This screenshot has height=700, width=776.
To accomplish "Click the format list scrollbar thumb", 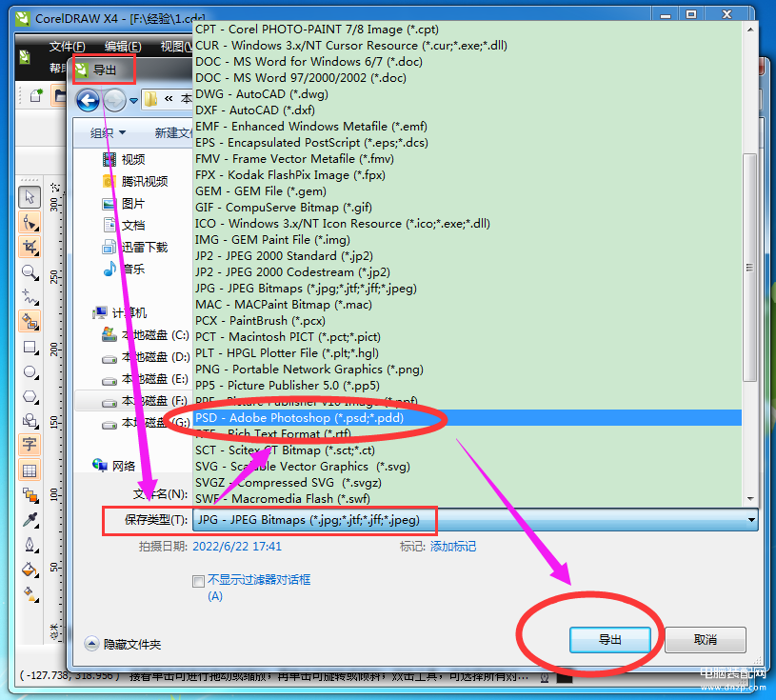I will [x=749, y=268].
